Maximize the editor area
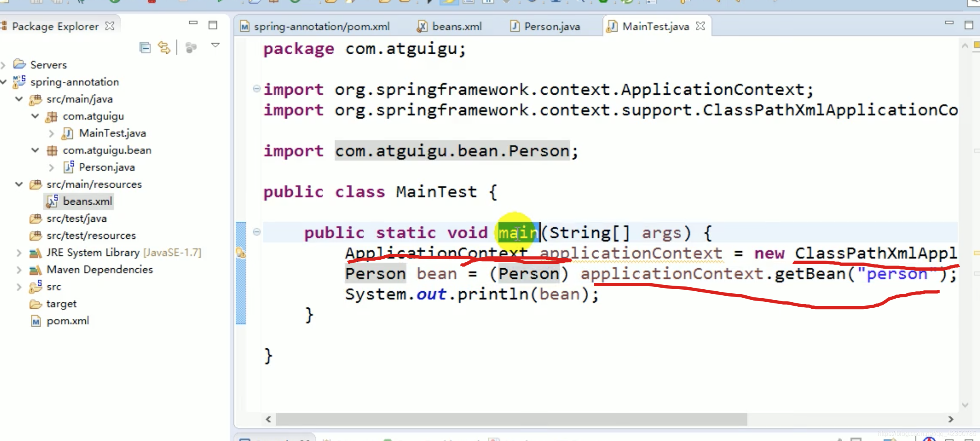980x441 pixels. (x=969, y=25)
